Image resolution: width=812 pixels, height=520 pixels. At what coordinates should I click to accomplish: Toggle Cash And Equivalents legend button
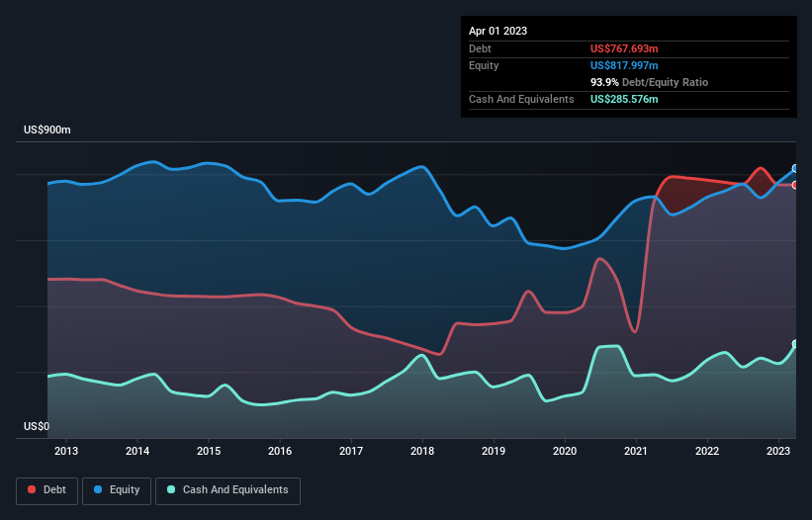coord(227,490)
